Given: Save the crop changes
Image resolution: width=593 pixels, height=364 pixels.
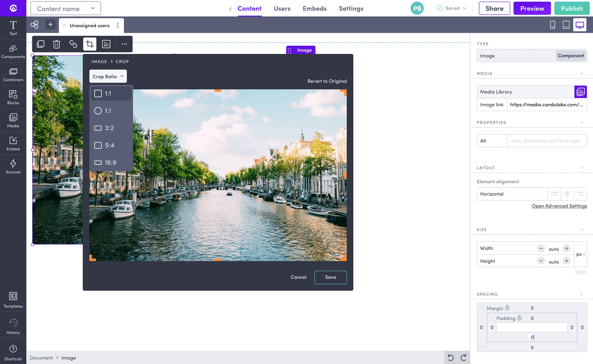Looking at the screenshot, I should point(331,277).
